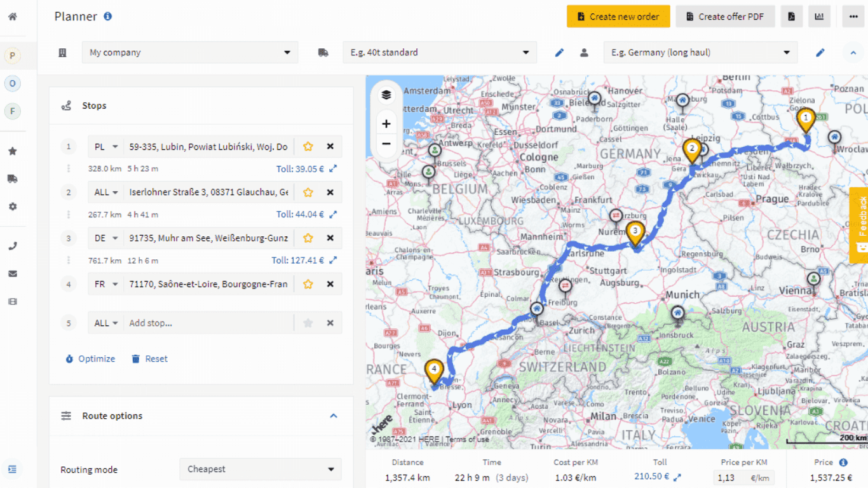Toggle the favorite star on stop 1
This screenshot has width=868, height=488.
[x=308, y=146]
